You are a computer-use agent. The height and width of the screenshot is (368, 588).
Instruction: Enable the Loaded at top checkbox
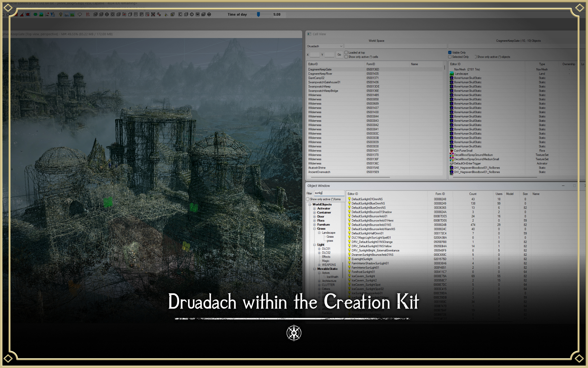click(x=346, y=52)
